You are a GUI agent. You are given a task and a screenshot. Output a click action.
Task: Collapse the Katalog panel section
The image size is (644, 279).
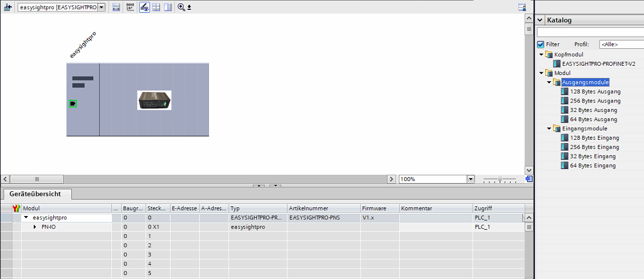point(540,20)
